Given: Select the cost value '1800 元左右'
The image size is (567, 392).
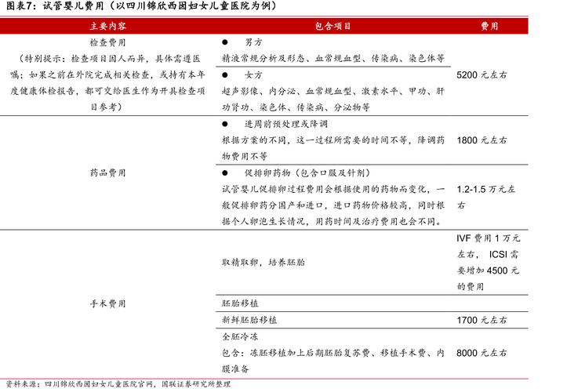Looking at the screenshot, I should pos(482,140).
